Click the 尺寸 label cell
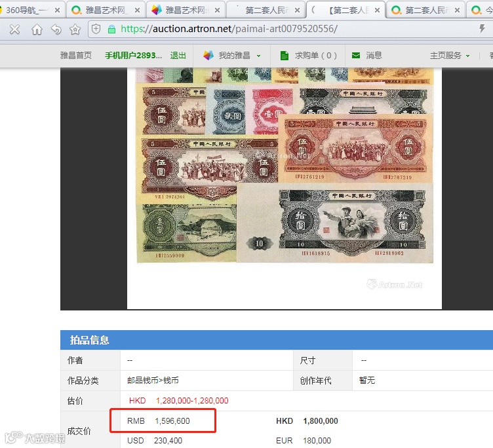The width and height of the screenshot is (493, 448). (x=323, y=360)
